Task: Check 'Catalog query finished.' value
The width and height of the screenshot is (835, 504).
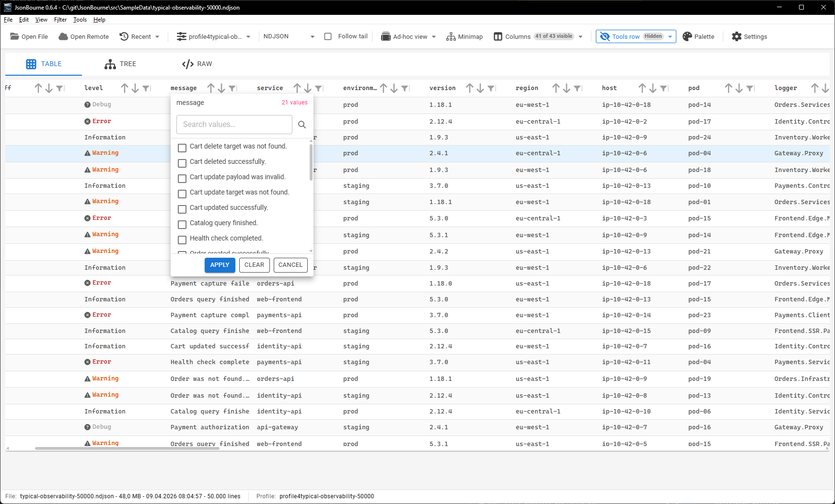Action: pyautogui.click(x=182, y=224)
